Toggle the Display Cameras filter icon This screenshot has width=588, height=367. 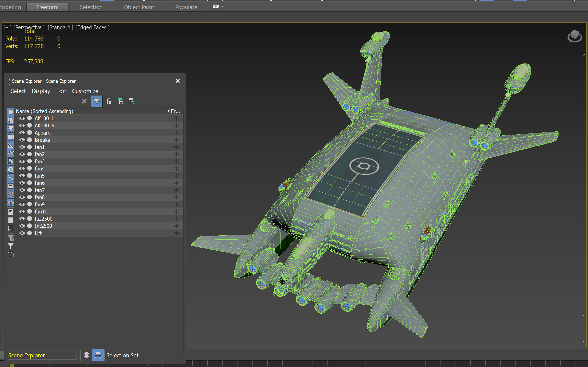tap(11, 137)
